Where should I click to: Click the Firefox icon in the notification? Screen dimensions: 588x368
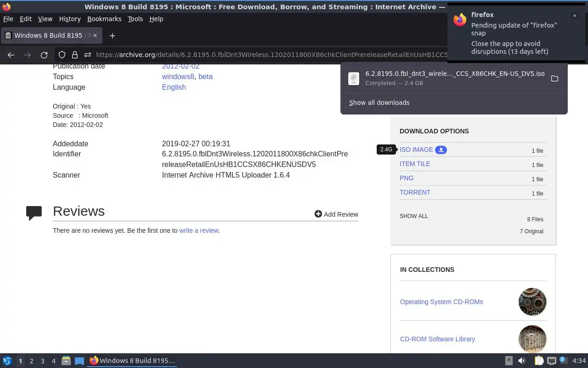460,20
